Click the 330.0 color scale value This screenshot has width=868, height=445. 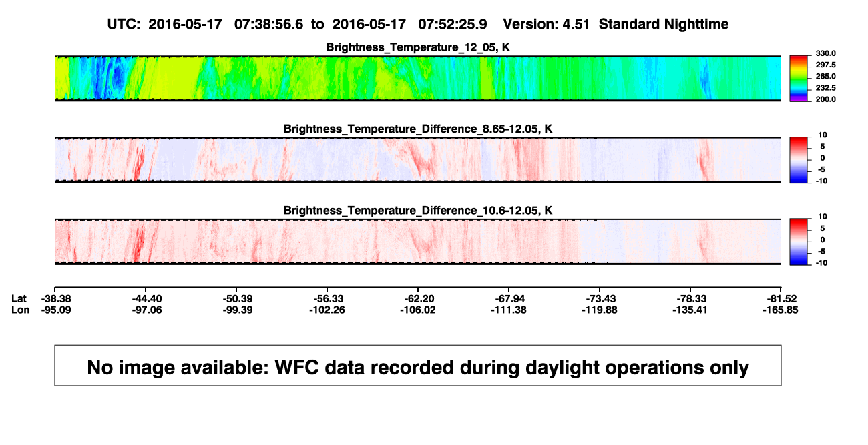[x=825, y=53]
